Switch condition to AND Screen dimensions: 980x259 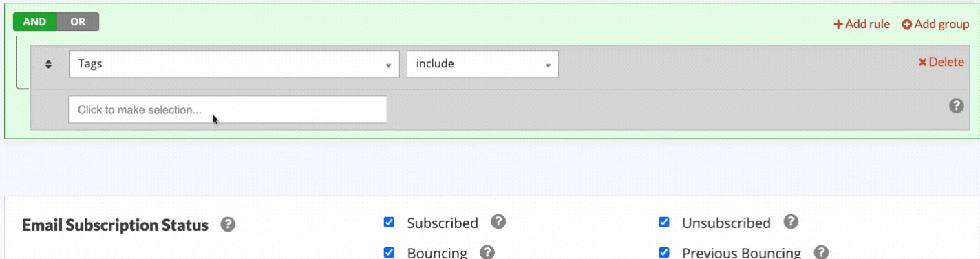pyautogui.click(x=34, y=22)
